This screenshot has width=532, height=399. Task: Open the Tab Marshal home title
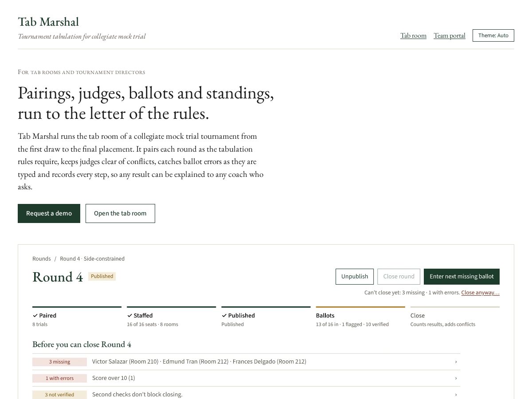(x=48, y=22)
